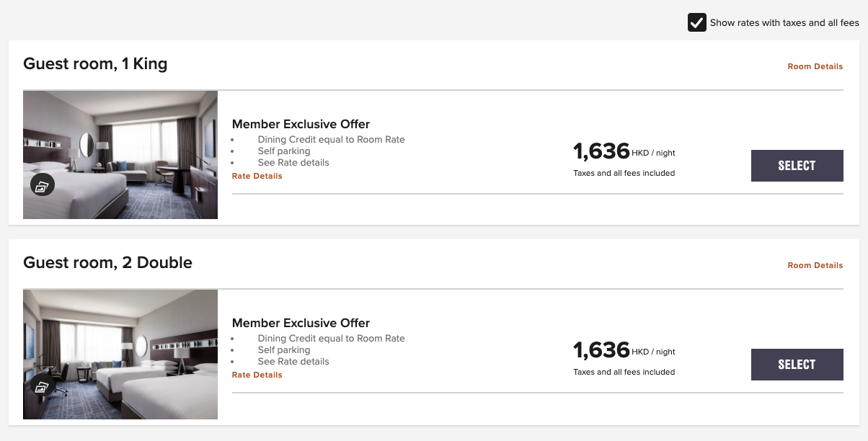Select the Guest room, 1 King rate
The image size is (868, 441).
tap(797, 166)
